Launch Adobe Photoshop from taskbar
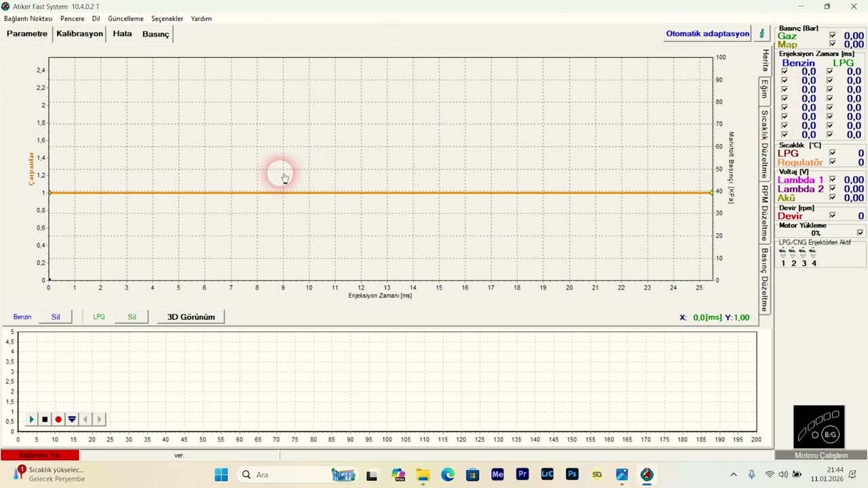Image resolution: width=868 pixels, height=488 pixels. pos(572,474)
